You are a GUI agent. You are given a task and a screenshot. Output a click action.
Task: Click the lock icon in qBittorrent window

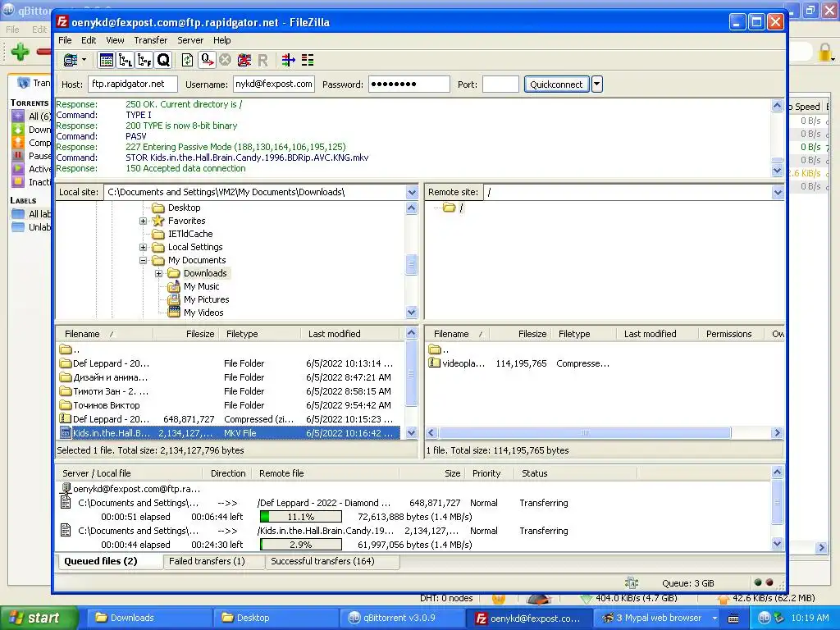825,52
